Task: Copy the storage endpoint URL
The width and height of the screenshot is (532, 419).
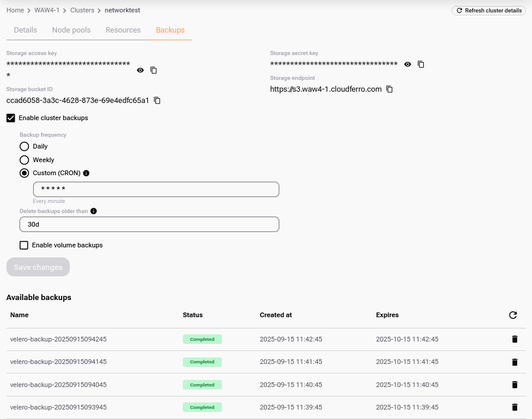Action: pos(389,89)
